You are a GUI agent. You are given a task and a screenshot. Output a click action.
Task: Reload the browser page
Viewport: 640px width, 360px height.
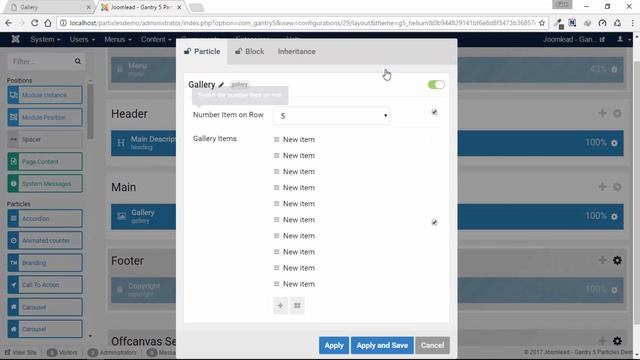pyautogui.click(x=35, y=23)
